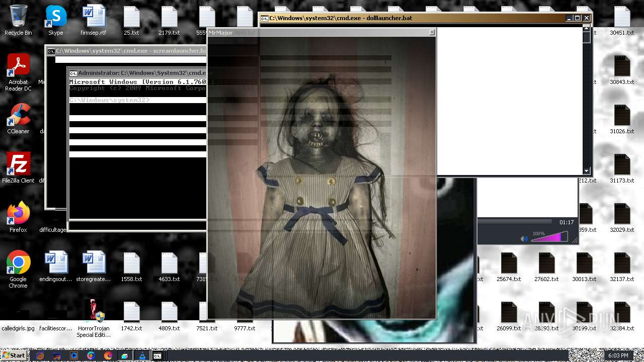This screenshot has height=362, width=644.
Task: Select the 27602.txt file icon
Action: [x=546, y=266]
